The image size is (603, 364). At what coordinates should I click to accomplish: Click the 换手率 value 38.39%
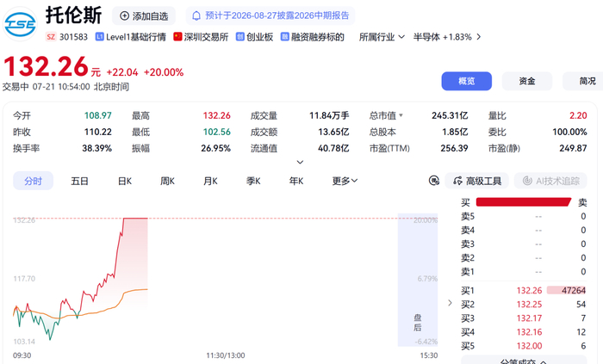click(96, 148)
